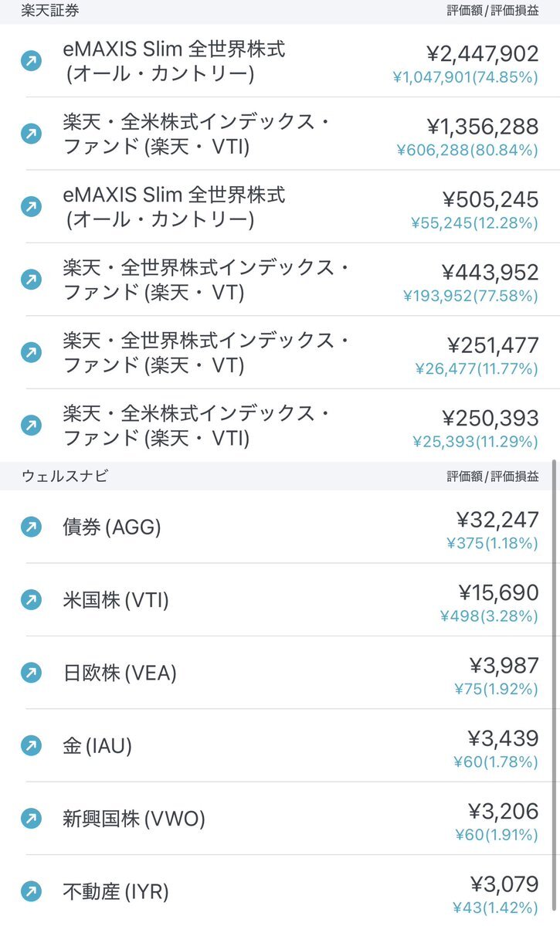Click the ¥606,288(80.84%) gain value
Screen dimensions: 560x926
(x=467, y=150)
